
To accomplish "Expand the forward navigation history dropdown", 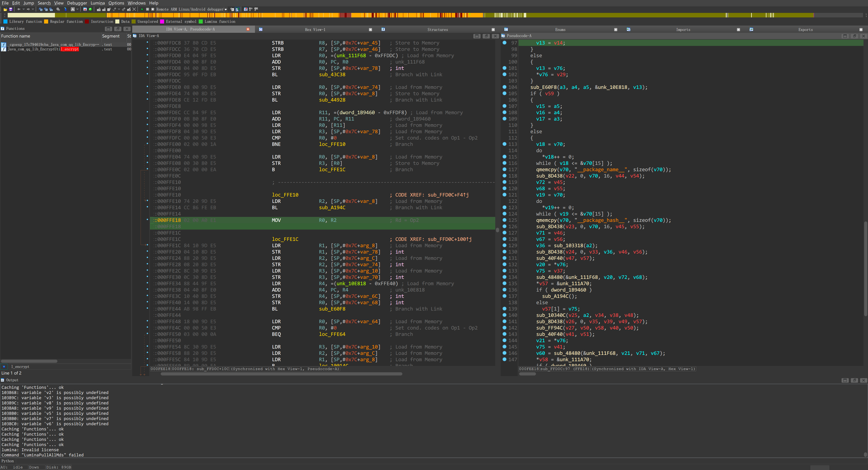I will point(33,9).
